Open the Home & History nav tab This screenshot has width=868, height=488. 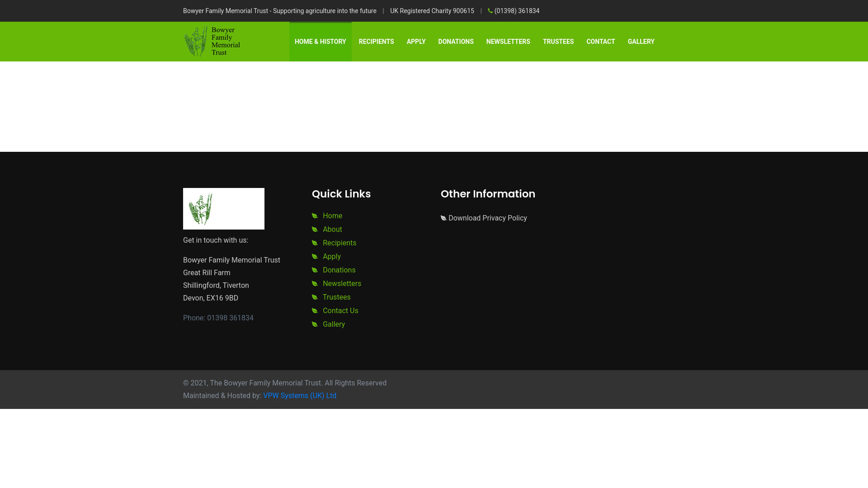point(321,42)
